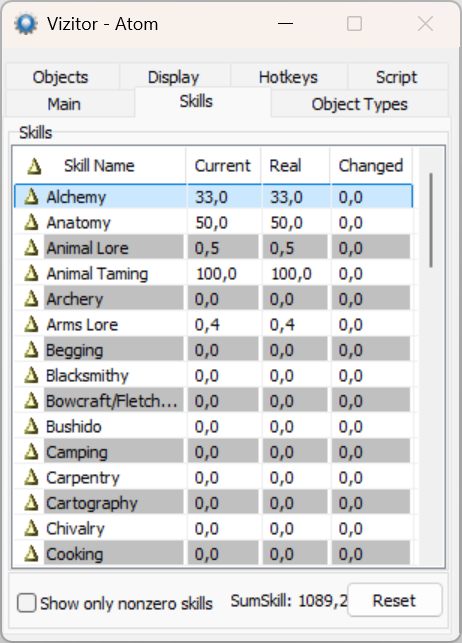Select the Cooking skill name
The image size is (462, 643).
75,554
